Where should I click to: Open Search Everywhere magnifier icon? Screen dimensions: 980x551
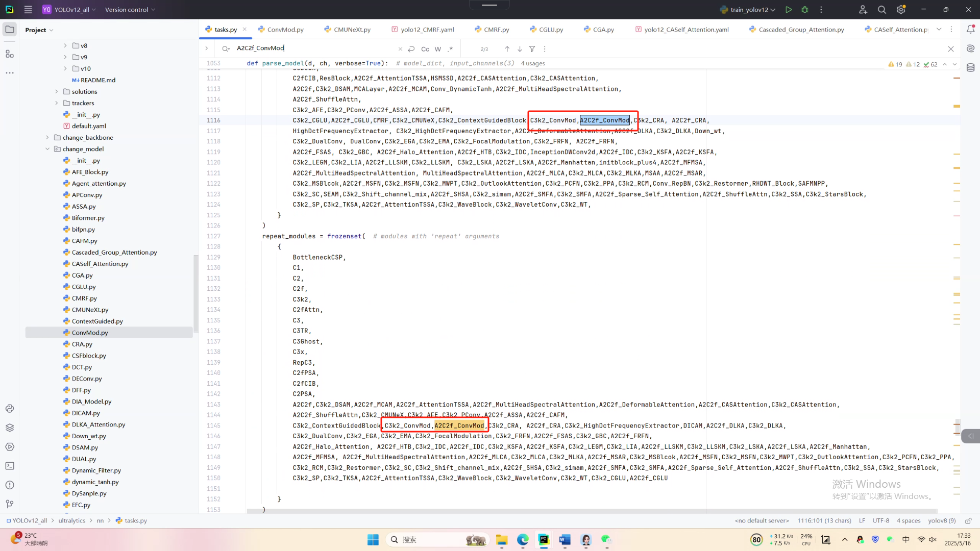[x=881, y=10]
